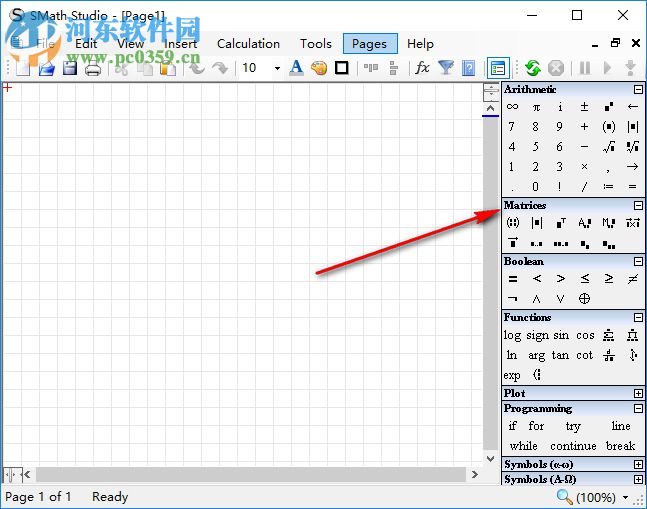This screenshot has width=647, height=509.
Task: Toggle the side panel display icon
Action: (498, 68)
